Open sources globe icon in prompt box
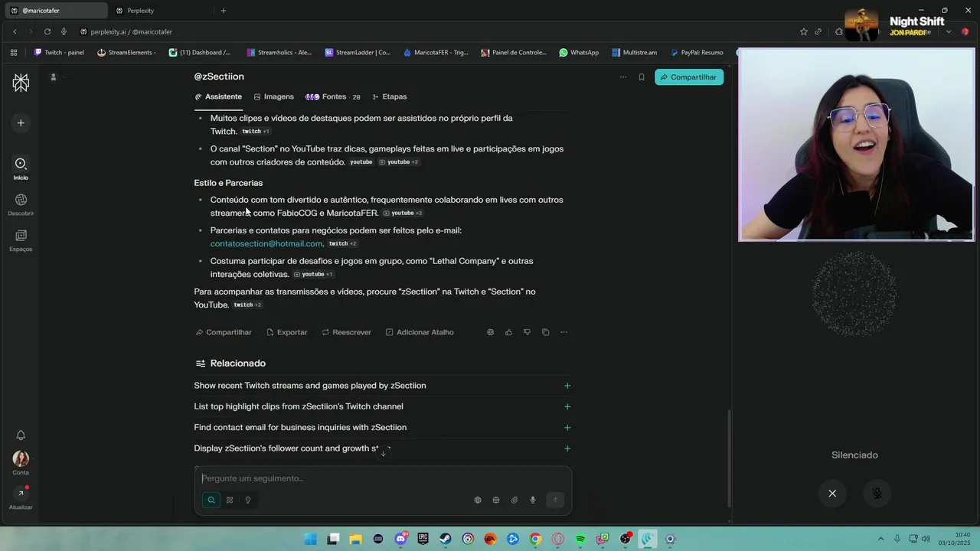 coord(478,500)
